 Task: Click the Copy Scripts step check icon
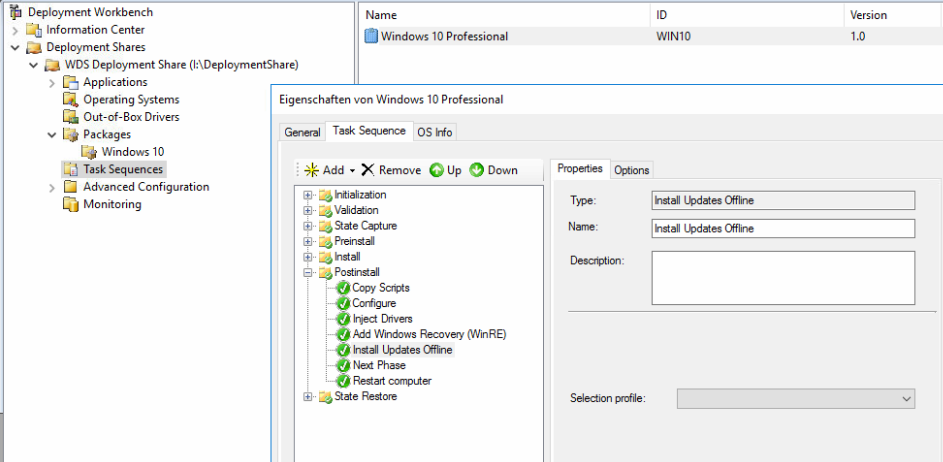(343, 288)
